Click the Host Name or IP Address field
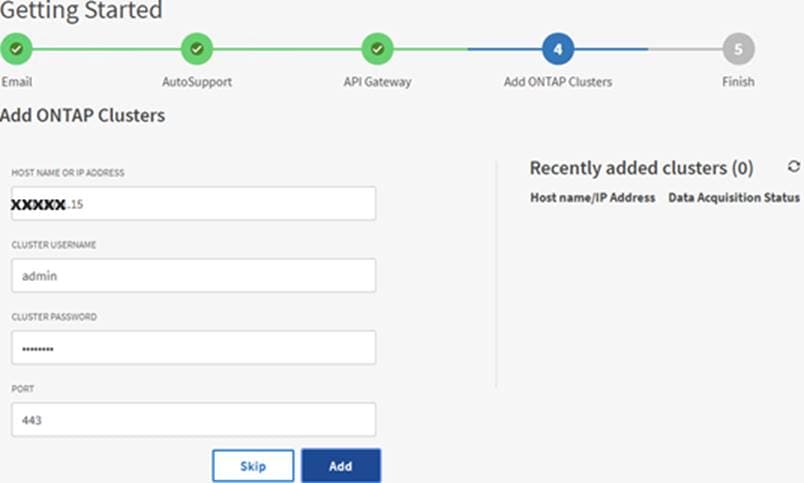Viewport: 804px width, 483px height. pyautogui.click(x=194, y=204)
